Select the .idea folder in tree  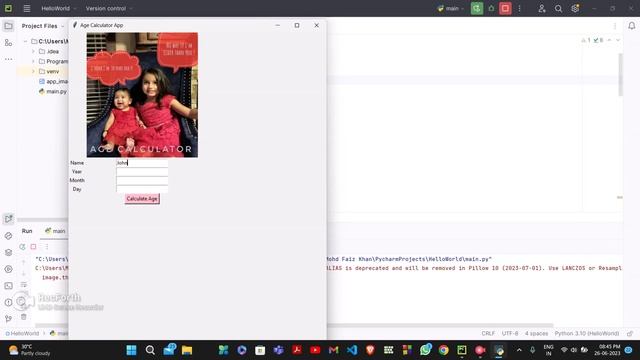pyautogui.click(x=49, y=51)
